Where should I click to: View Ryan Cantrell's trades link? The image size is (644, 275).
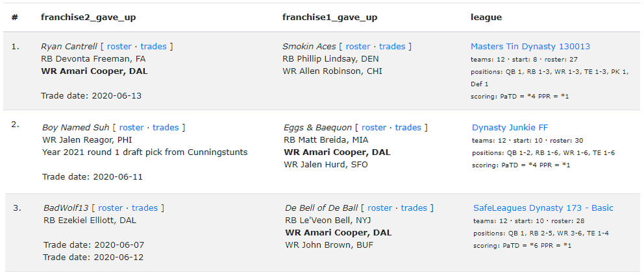[154, 47]
